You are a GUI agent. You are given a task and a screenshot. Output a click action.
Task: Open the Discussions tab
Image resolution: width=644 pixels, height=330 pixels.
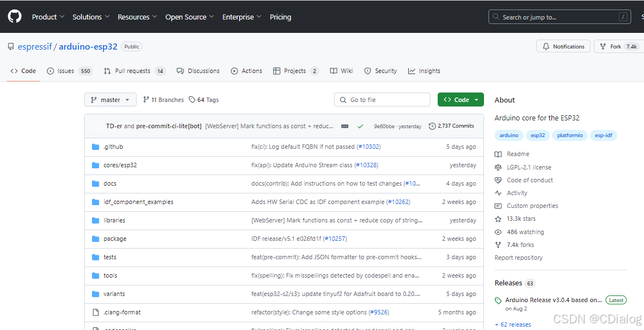[198, 71]
